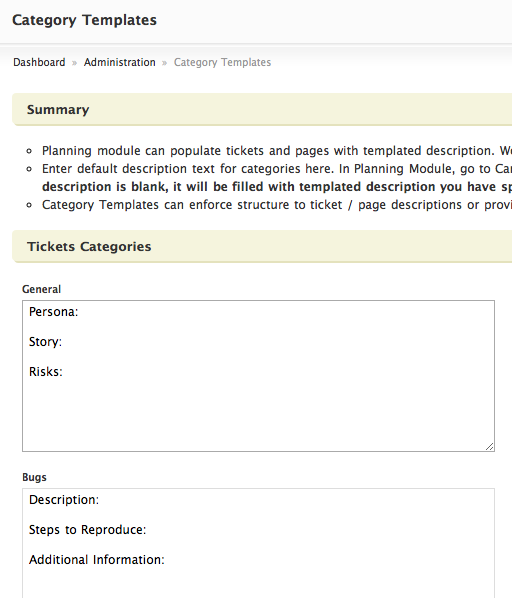Click the first Summary bullet about Planning module
The width and height of the screenshot is (512, 598).
pyautogui.click(x=277, y=151)
